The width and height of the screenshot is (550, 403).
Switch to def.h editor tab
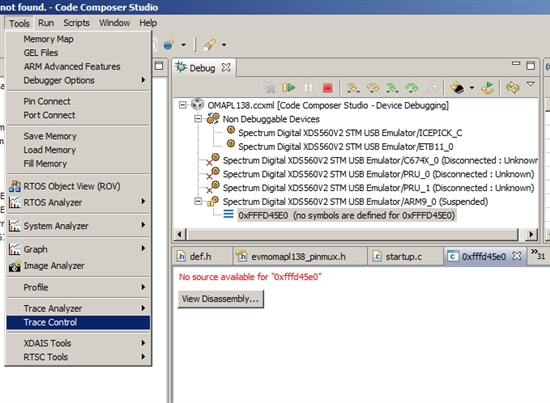201,257
